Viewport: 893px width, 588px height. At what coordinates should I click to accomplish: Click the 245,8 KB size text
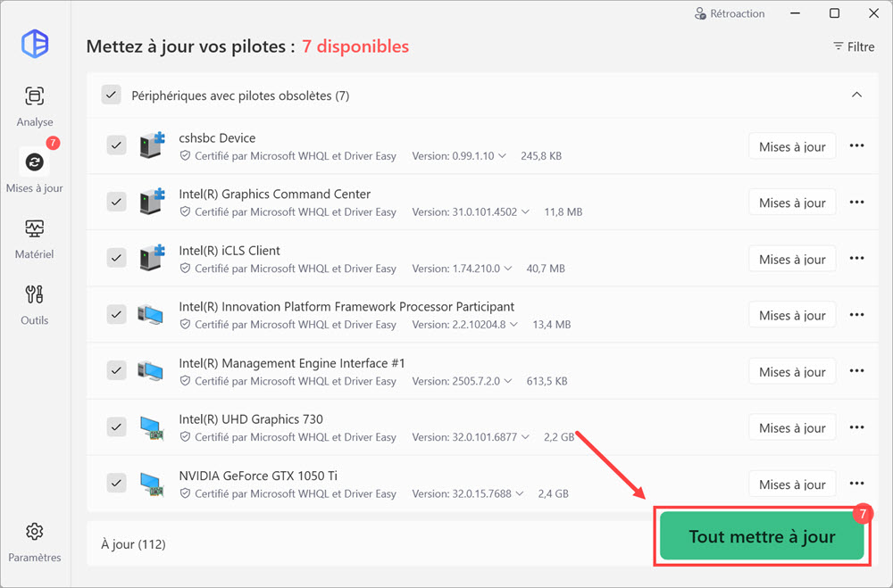(x=541, y=155)
